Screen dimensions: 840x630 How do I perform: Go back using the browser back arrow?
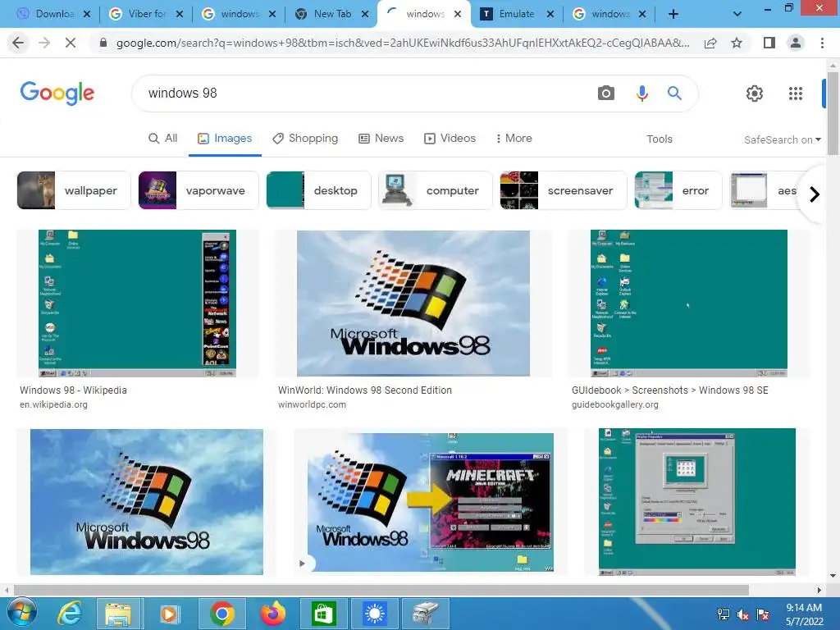pos(18,43)
